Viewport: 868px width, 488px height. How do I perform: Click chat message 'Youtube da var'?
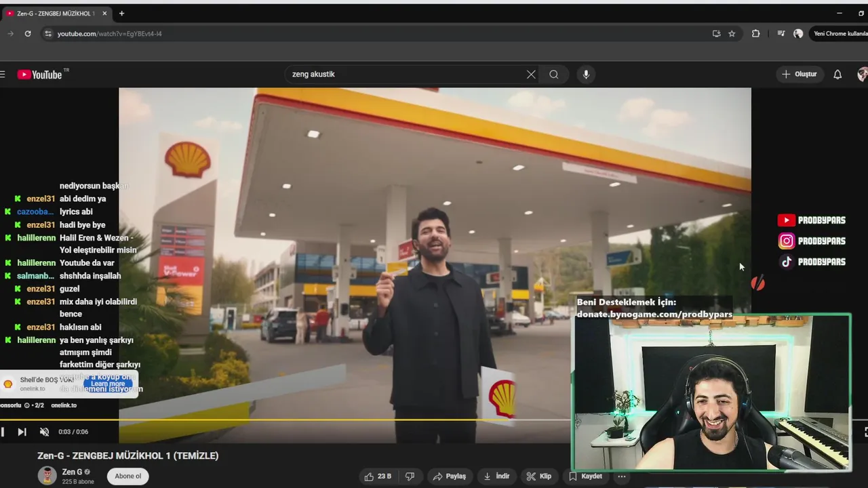coord(87,263)
